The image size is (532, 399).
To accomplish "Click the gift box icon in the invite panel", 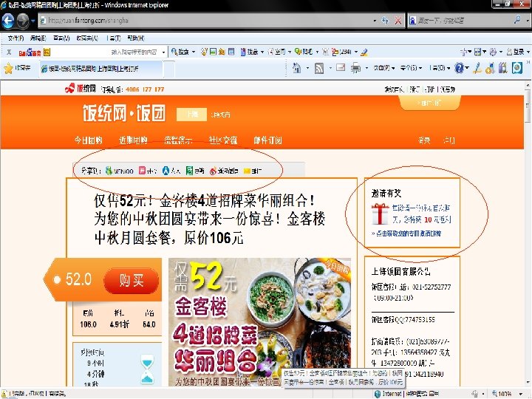I will coord(381,214).
